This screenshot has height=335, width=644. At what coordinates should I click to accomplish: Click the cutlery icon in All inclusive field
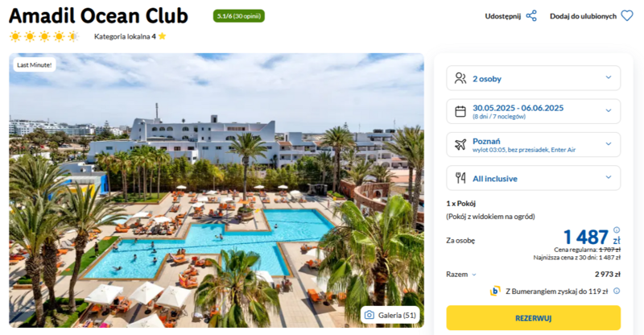pyautogui.click(x=460, y=178)
